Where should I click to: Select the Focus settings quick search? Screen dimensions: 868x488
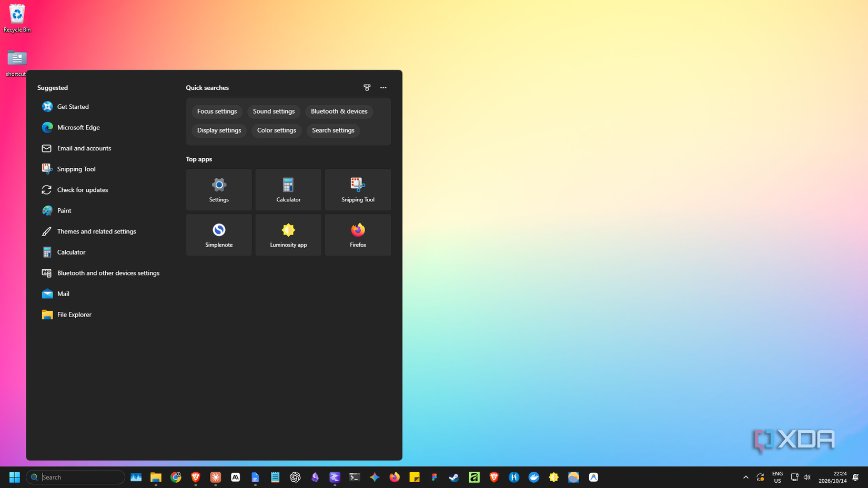tap(217, 111)
